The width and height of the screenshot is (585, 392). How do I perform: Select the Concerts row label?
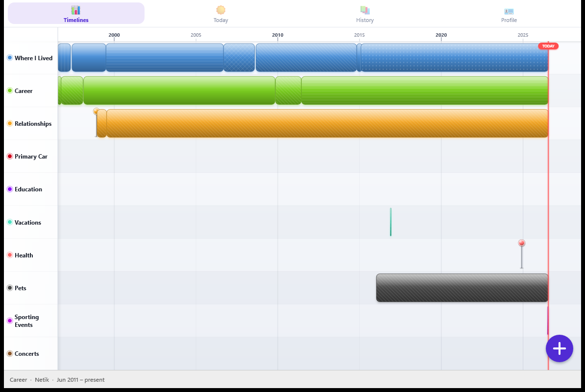coord(27,354)
